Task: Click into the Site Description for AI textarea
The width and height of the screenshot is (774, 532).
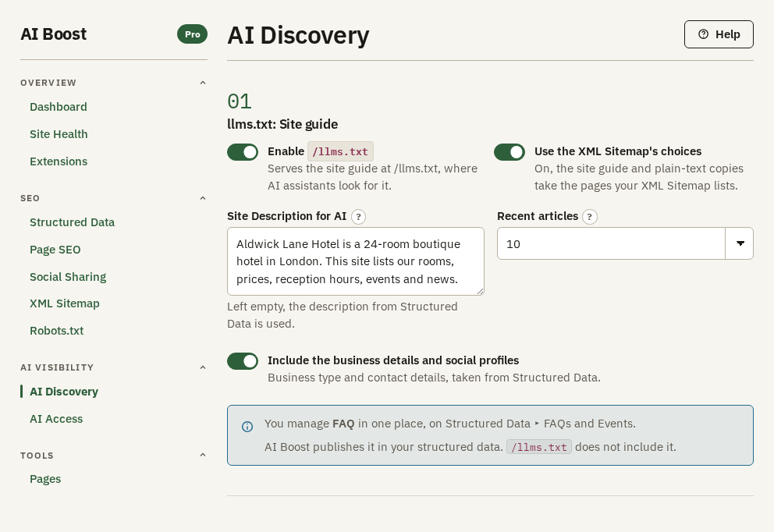Action: pyautogui.click(x=356, y=261)
